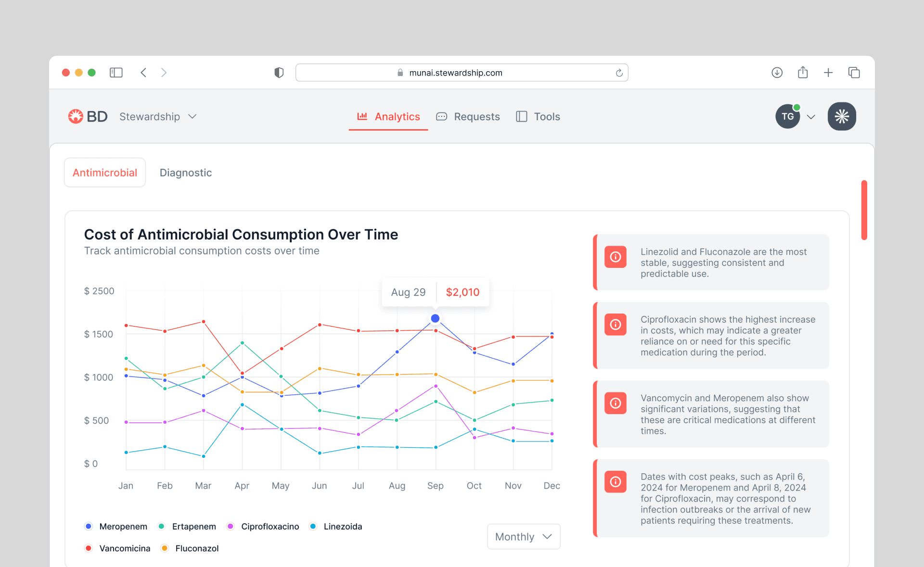This screenshot has width=924, height=567.
Task: Click the browser address bar
Action: point(455,73)
